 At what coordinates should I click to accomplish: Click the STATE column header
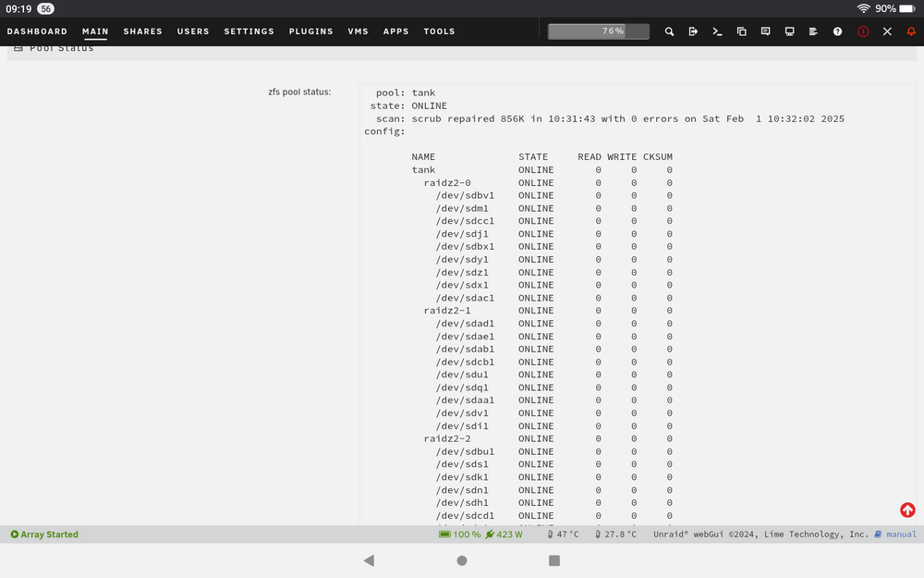tap(533, 157)
